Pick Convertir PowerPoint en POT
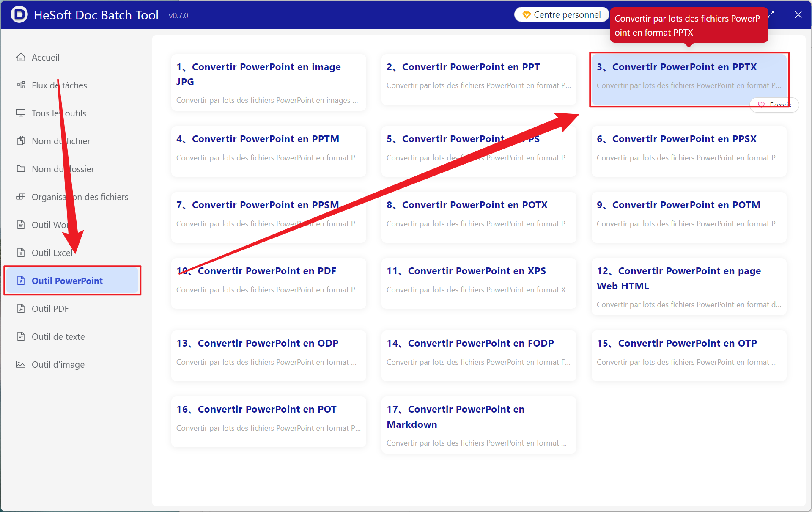 (269, 422)
